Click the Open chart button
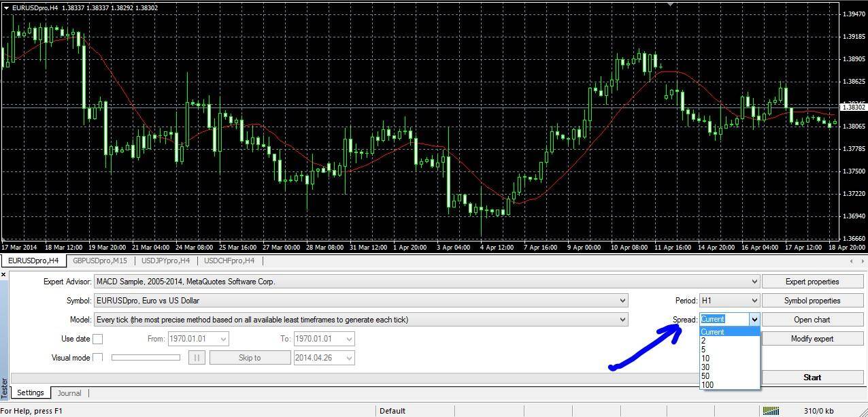This screenshot has width=868, height=417. click(812, 319)
